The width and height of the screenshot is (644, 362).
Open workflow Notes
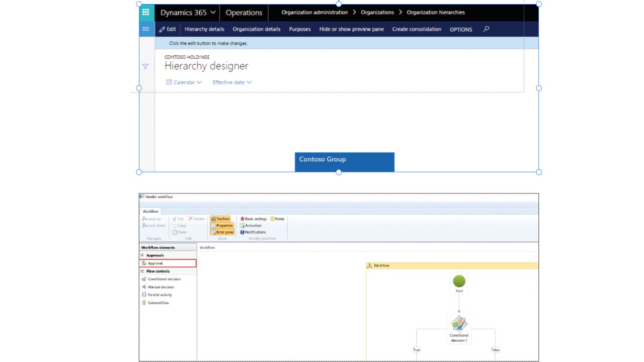(277, 219)
